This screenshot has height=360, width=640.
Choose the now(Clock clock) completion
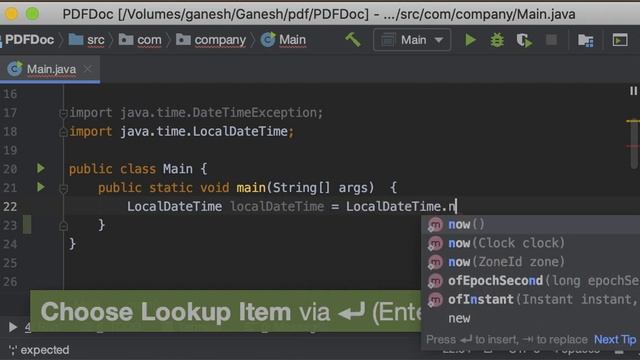coord(531,243)
